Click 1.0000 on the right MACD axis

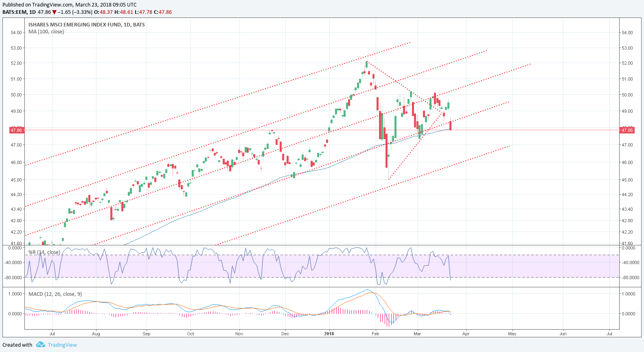pyautogui.click(x=629, y=294)
